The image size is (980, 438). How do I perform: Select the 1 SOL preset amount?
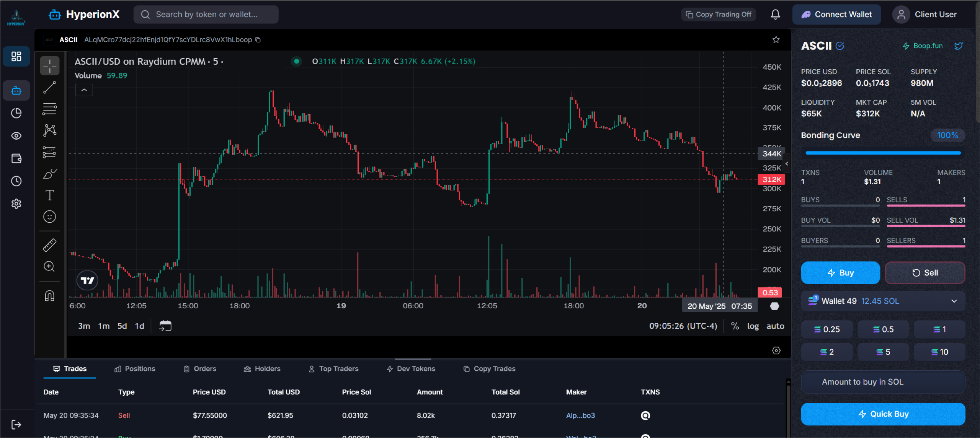coord(939,329)
